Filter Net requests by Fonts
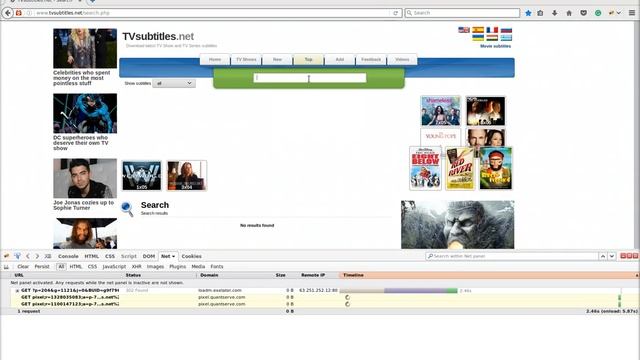 217,267
